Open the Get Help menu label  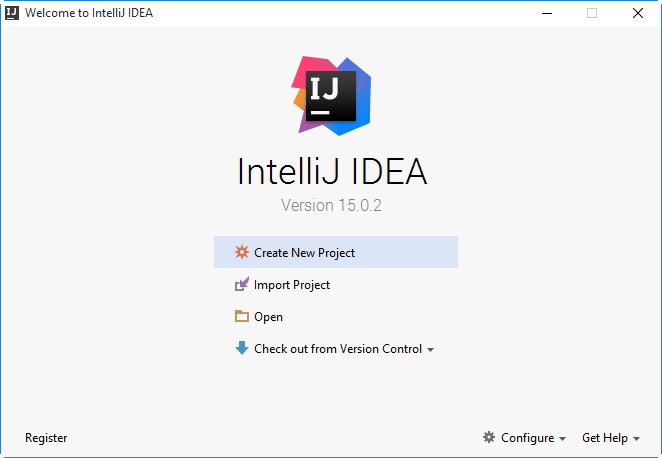coord(604,438)
